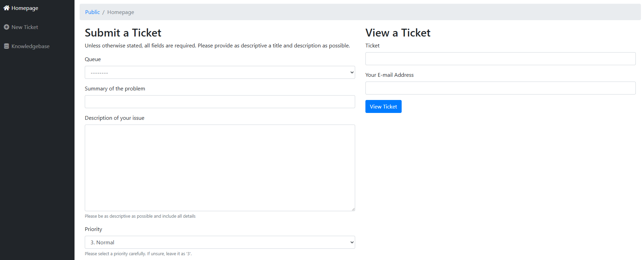Click the View a Ticket heading

(x=398, y=33)
